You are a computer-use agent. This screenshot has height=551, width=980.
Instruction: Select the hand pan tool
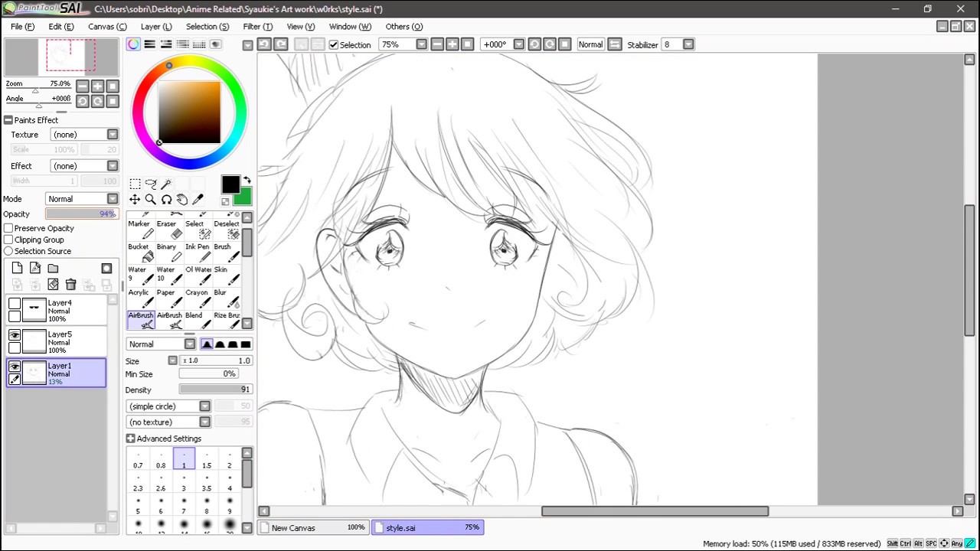tap(181, 200)
